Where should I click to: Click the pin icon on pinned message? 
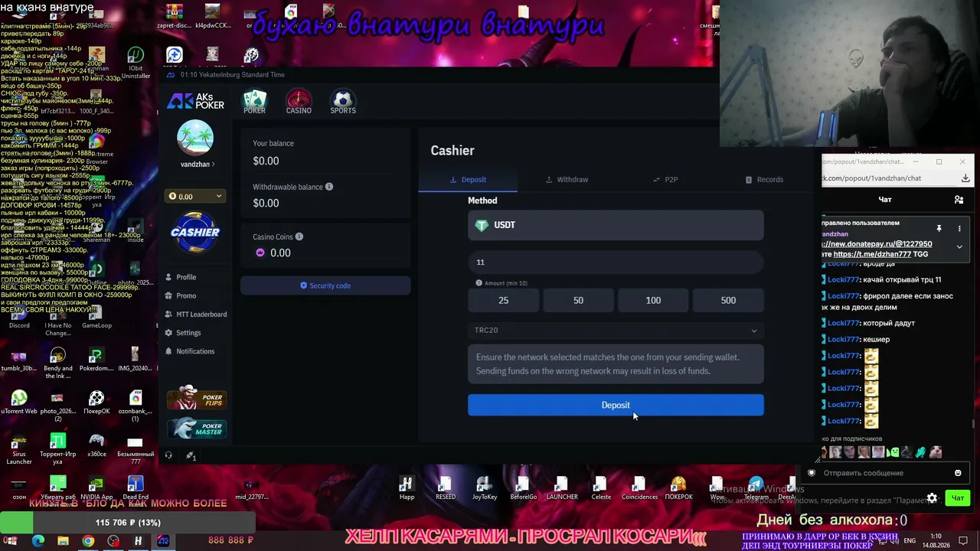[939, 228]
